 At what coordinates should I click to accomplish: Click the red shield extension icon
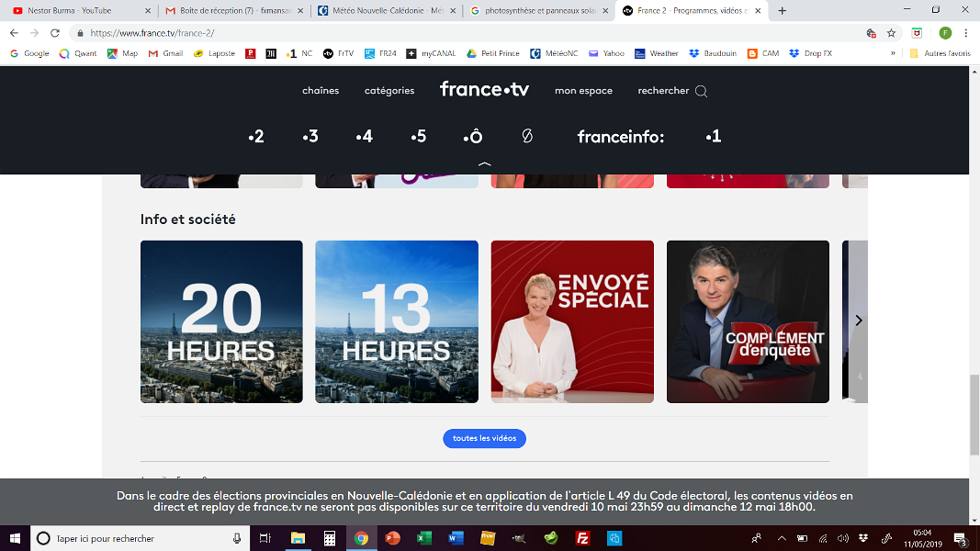(917, 33)
